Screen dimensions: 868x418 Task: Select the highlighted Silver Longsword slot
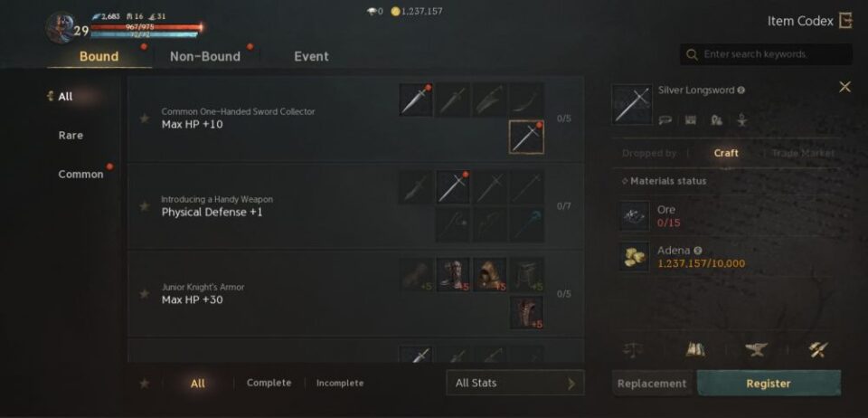[526, 138]
